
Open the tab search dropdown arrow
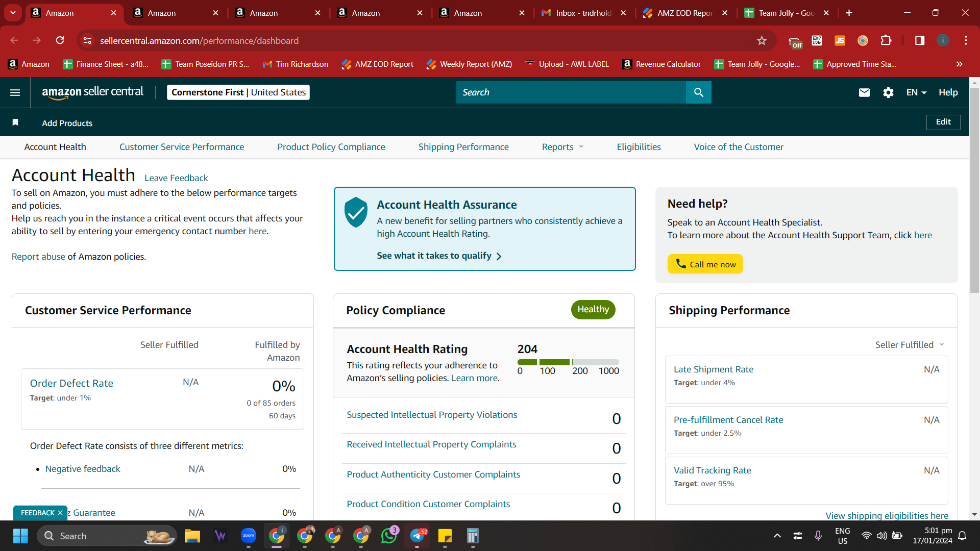tap(13, 13)
